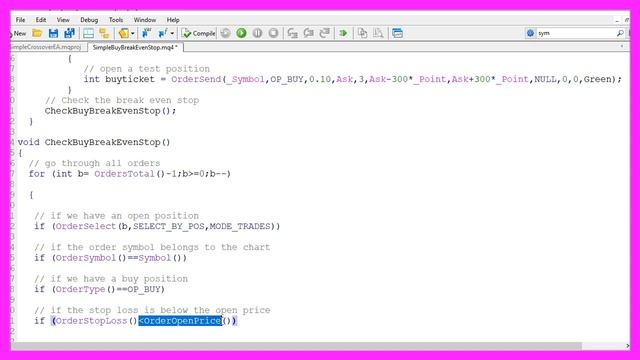The height and width of the screenshot is (360, 640).
Task: Toggle the Toolbox panel icon
Action: [x=104, y=33]
